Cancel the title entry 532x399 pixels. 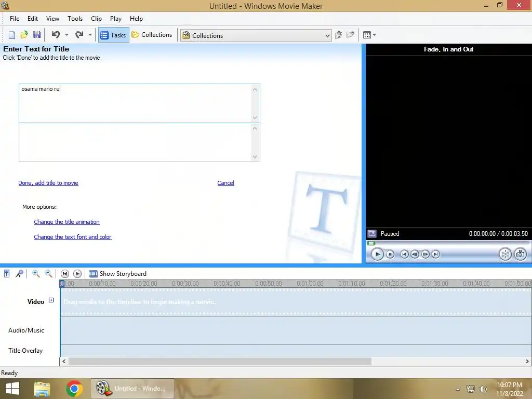click(225, 183)
